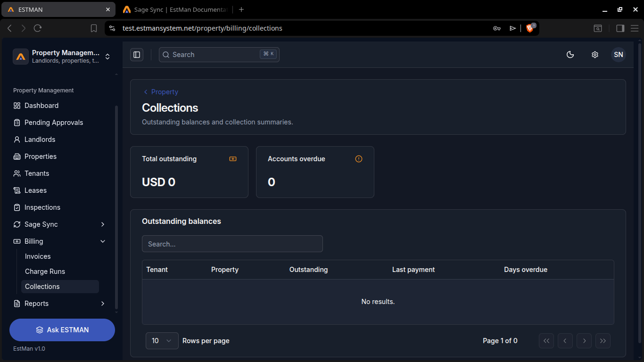
Task: Click the Dashboard sidebar icon
Action: tap(17, 106)
